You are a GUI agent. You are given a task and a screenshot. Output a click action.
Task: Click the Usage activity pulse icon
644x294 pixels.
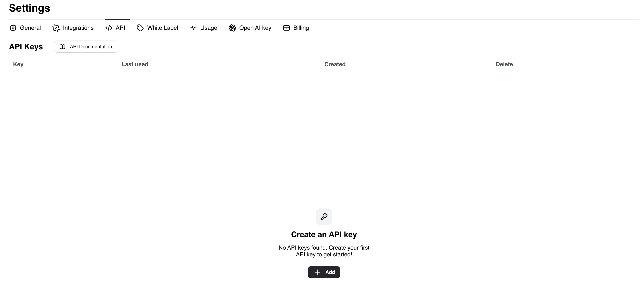tap(193, 28)
